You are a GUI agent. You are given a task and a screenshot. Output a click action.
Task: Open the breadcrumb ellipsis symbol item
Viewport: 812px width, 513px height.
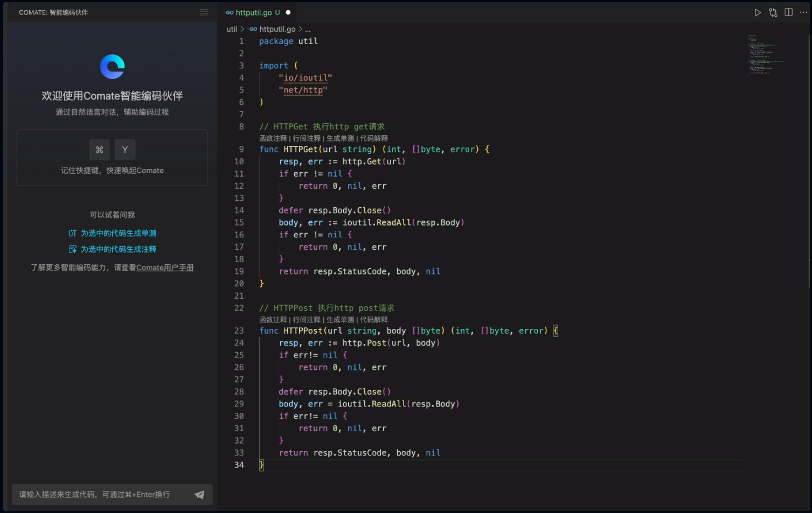click(308, 30)
